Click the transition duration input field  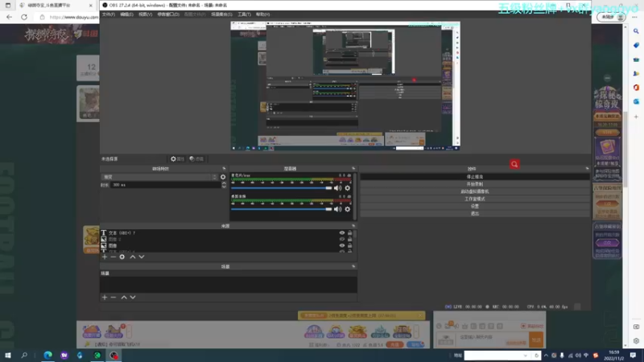point(166,185)
